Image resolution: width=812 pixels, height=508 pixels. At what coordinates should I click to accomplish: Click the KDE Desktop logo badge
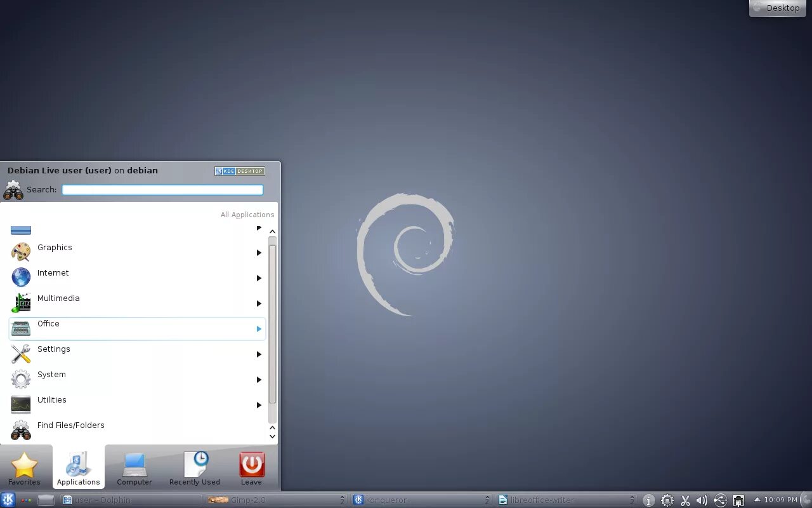240,171
